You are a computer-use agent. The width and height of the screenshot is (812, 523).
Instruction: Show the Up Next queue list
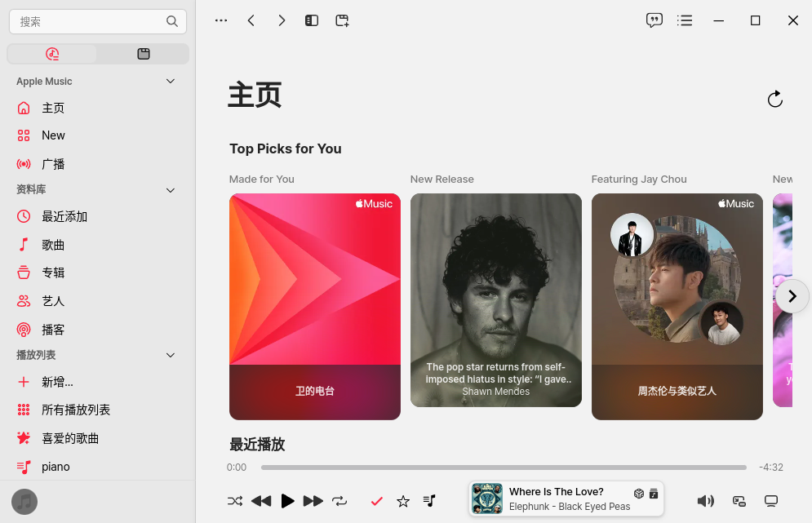[x=685, y=20]
